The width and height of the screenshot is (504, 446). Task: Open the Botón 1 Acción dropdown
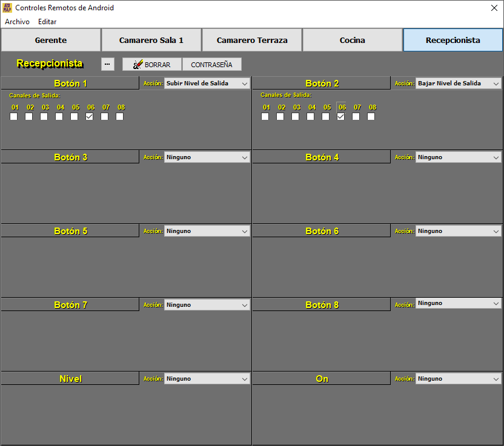click(x=207, y=84)
